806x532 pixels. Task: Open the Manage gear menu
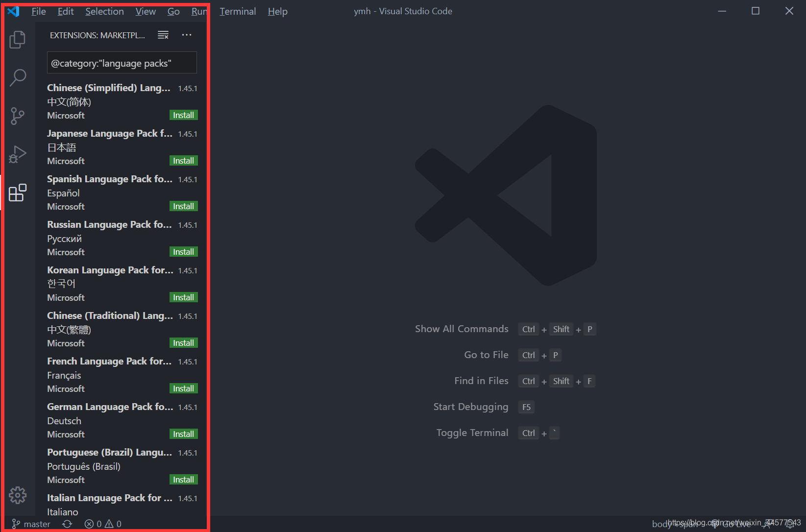(x=18, y=495)
